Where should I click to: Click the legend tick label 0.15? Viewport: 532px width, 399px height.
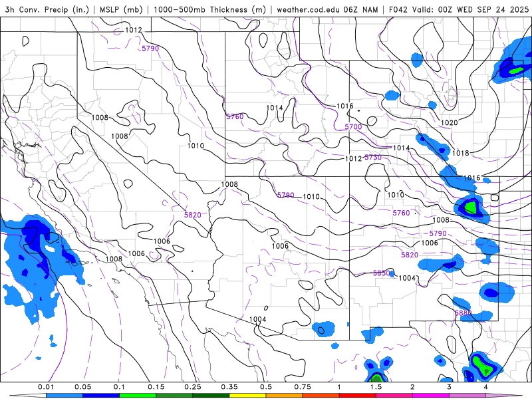156,387
